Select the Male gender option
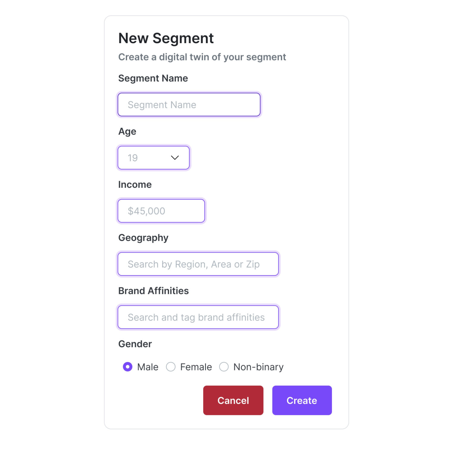 point(128,367)
